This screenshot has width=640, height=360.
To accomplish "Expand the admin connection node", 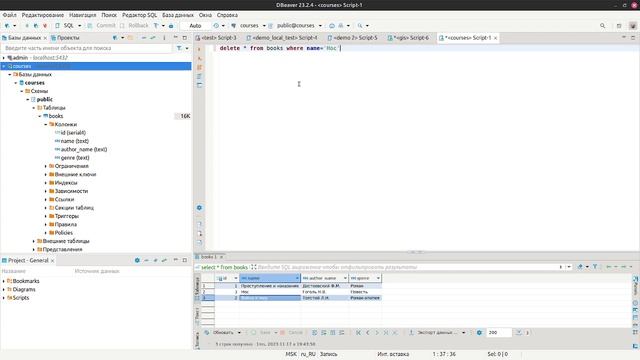I will pos(4,58).
